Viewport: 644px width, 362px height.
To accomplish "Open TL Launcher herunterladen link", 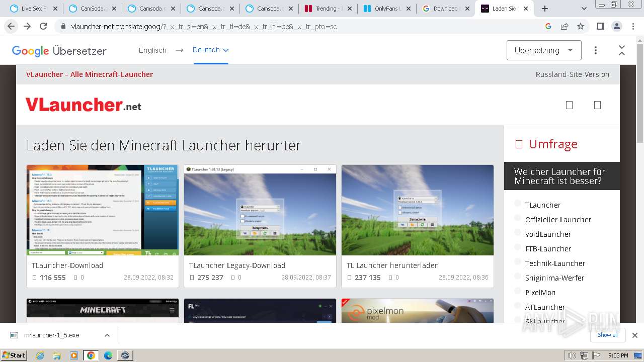I will point(392,265).
